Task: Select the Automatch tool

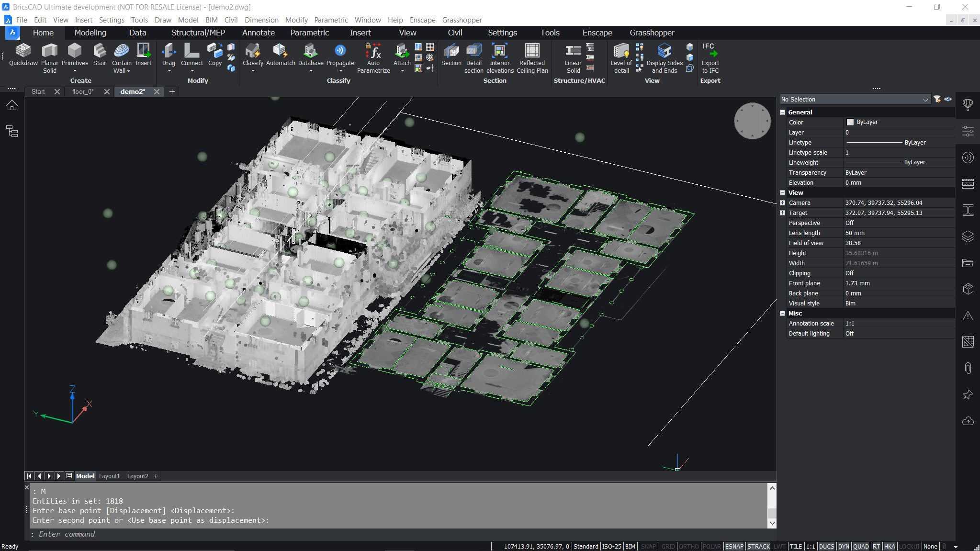Action: click(x=281, y=55)
